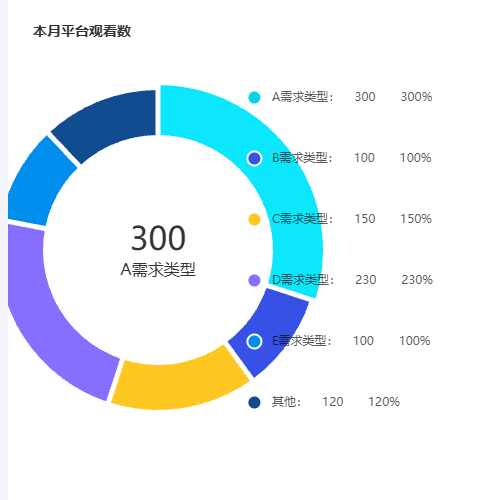Click the purple D需求类型 legend dot
Screen dimensions: 500x500
pos(254,280)
